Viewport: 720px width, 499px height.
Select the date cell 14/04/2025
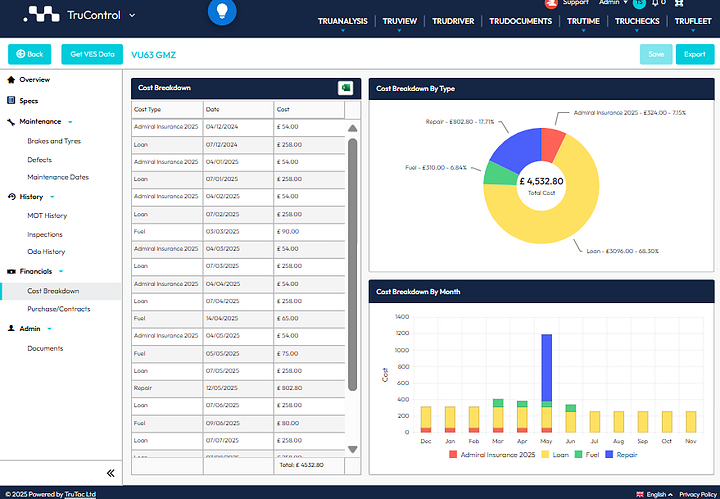pos(238,318)
